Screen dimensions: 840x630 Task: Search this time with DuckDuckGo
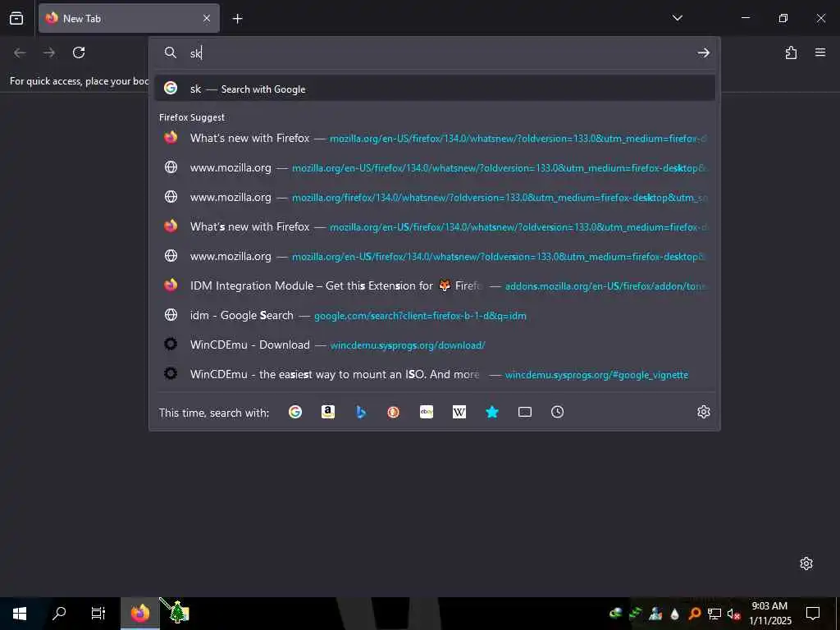pos(394,412)
